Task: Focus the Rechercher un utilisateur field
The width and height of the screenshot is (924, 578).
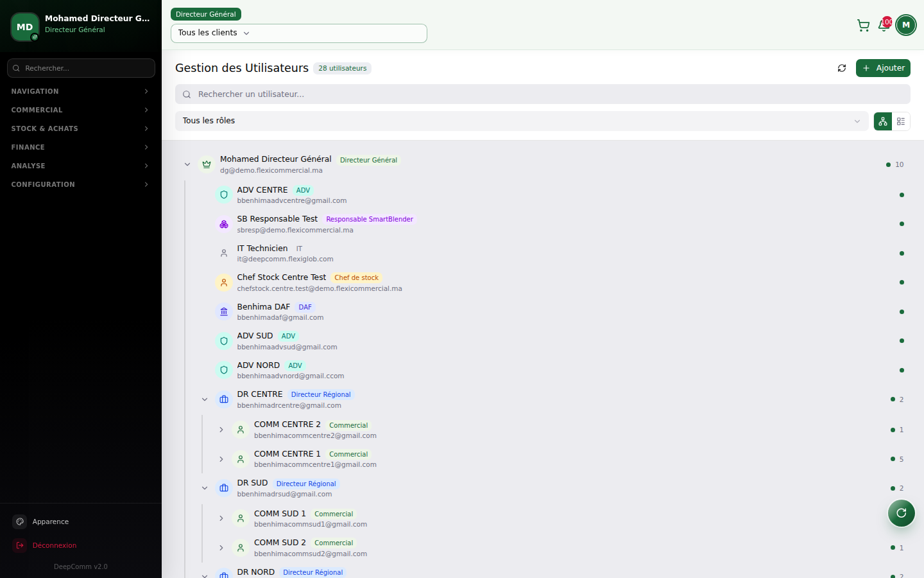Action: 543,94
